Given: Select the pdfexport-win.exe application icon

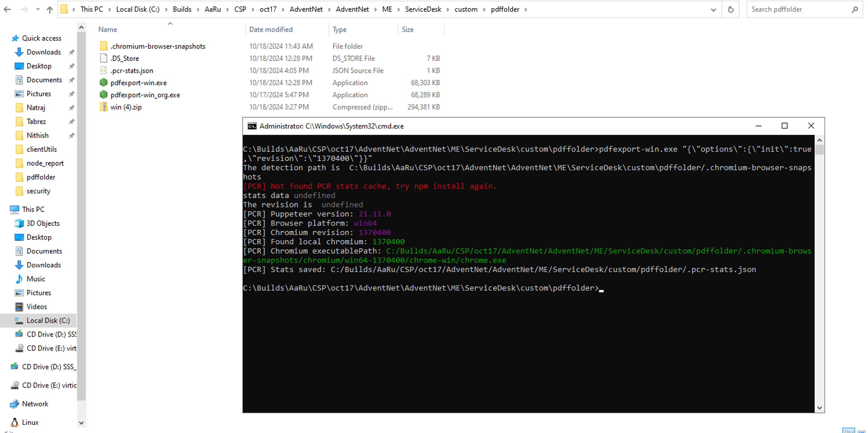Looking at the screenshot, I should tap(104, 82).
